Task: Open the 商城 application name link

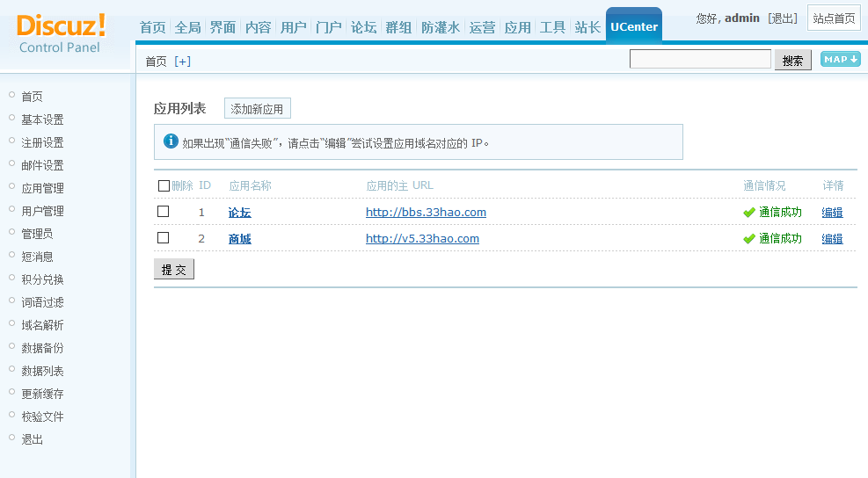Action: (240, 239)
